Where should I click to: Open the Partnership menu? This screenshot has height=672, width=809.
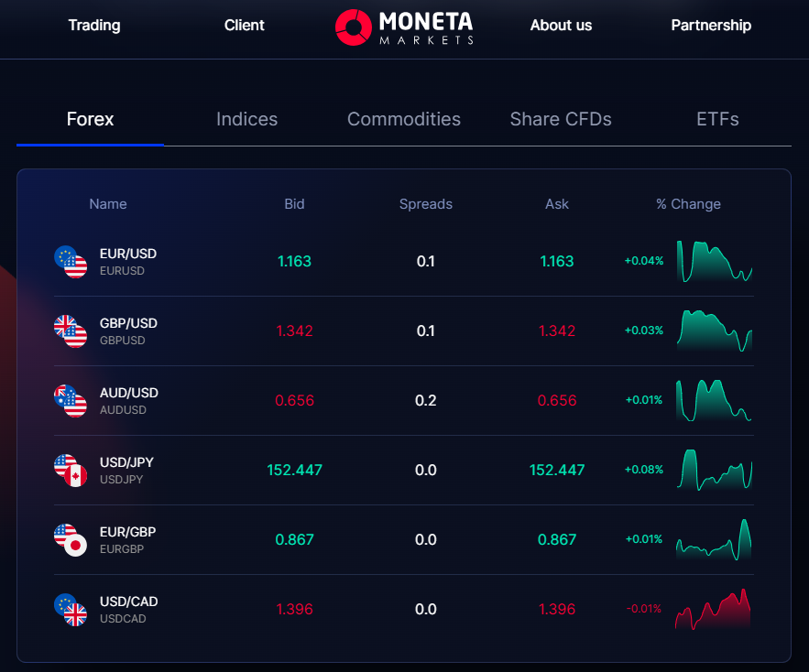(x=711, y=26)
